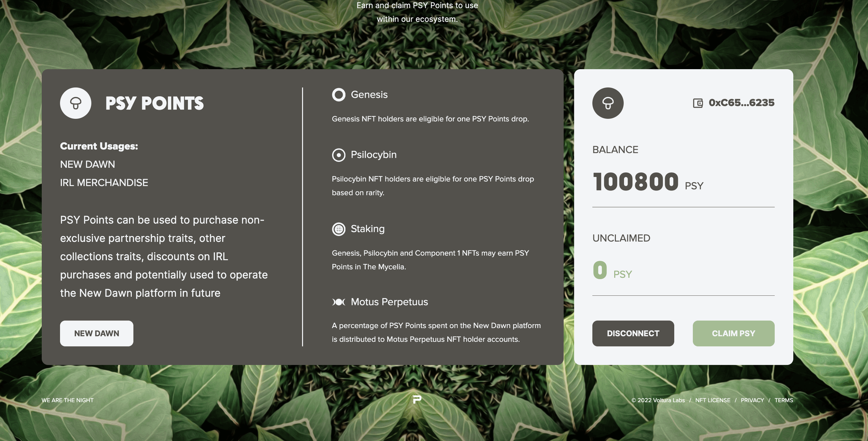The height and width of the screenshot is (441, 868).
Task: Click WE ARE THE NIGHT footer text
Action: pyautogui.click(x=67, y=400)
